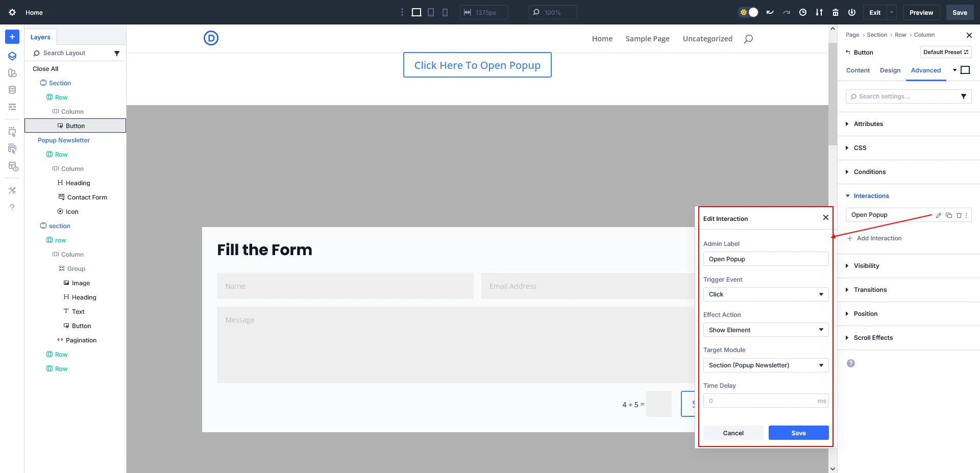This screenshot has height=473, width=980.
Task: Delete the Open Popup interaction trash icon
Action: point(959,215)
